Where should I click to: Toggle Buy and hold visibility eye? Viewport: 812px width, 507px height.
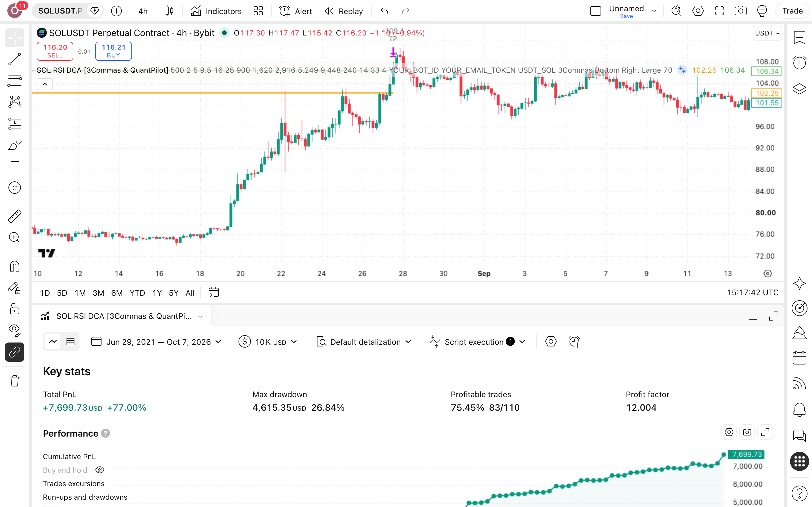point(100,470)
